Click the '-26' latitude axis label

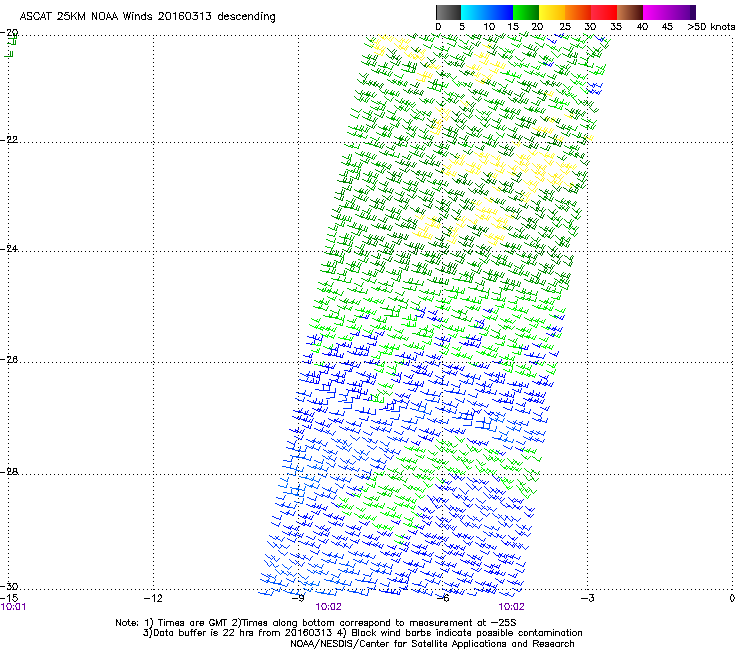pos(9,360)
